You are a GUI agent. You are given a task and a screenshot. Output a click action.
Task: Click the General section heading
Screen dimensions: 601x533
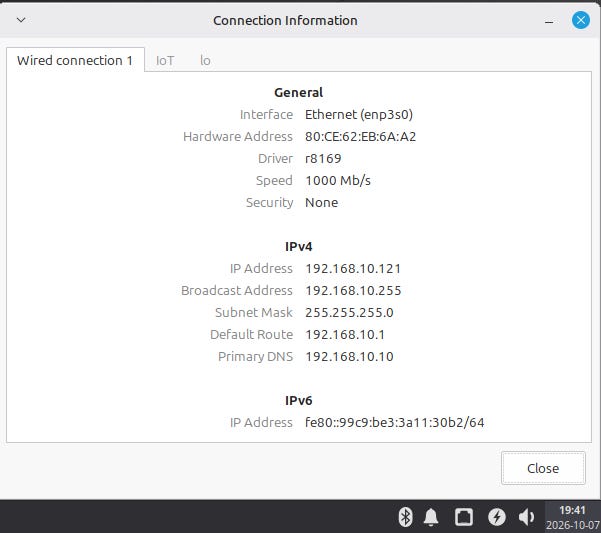tap(299, 92)
